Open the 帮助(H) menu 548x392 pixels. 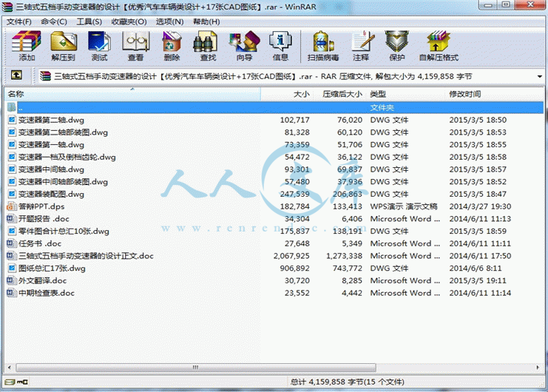point(206,21)
